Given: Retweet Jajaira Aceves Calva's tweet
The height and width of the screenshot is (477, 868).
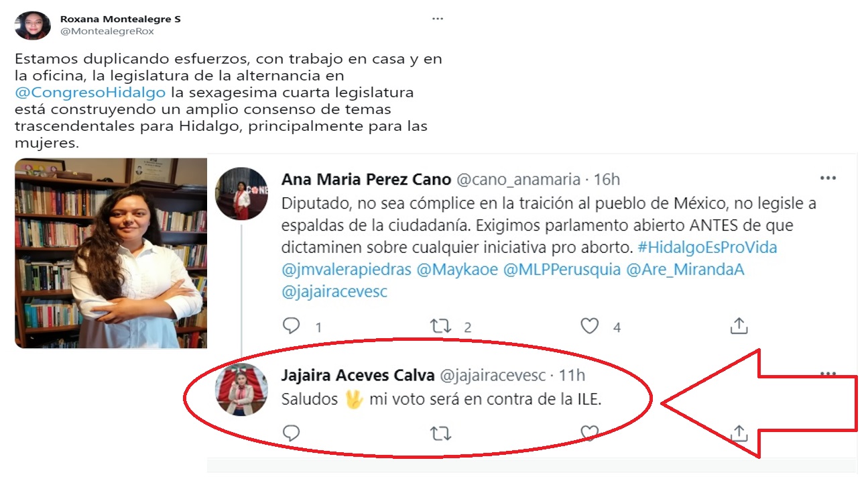Looking at the screenshot, I should pos(440,433).
